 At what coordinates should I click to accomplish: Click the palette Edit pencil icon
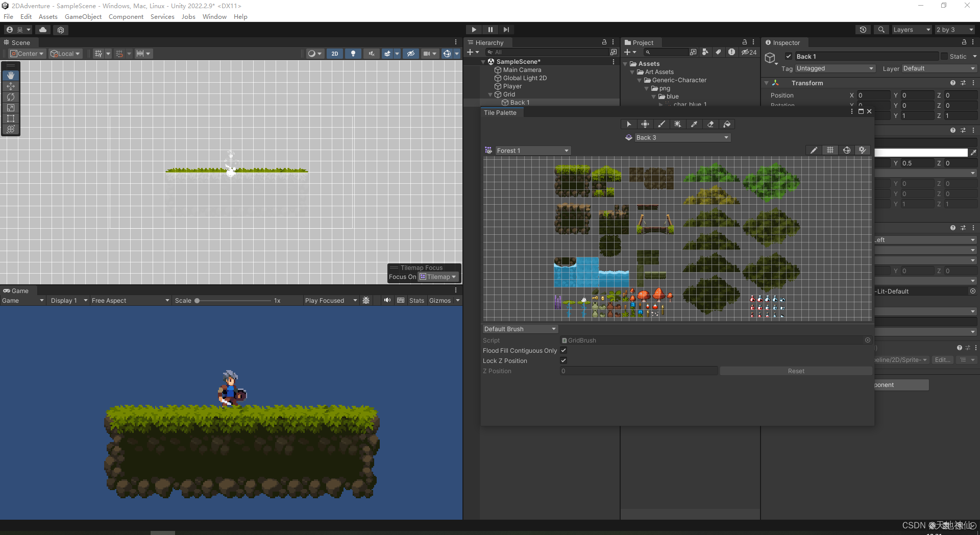point(814,150)
